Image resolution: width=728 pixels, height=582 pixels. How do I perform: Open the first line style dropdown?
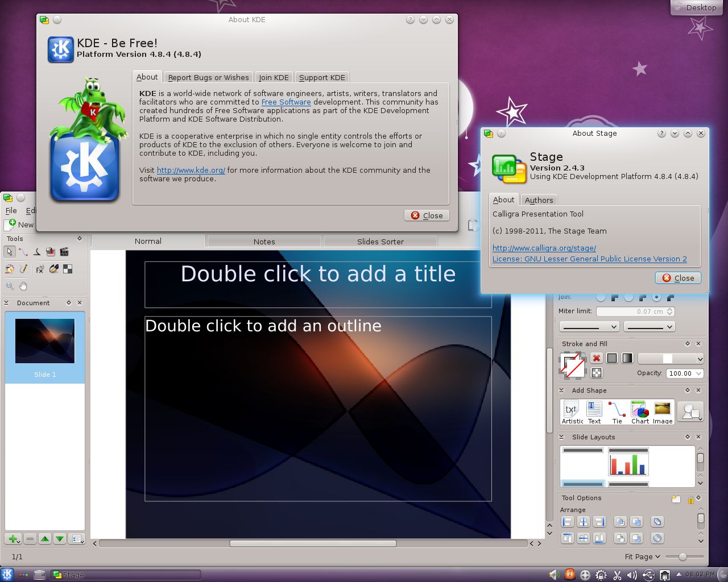(589, 326)
